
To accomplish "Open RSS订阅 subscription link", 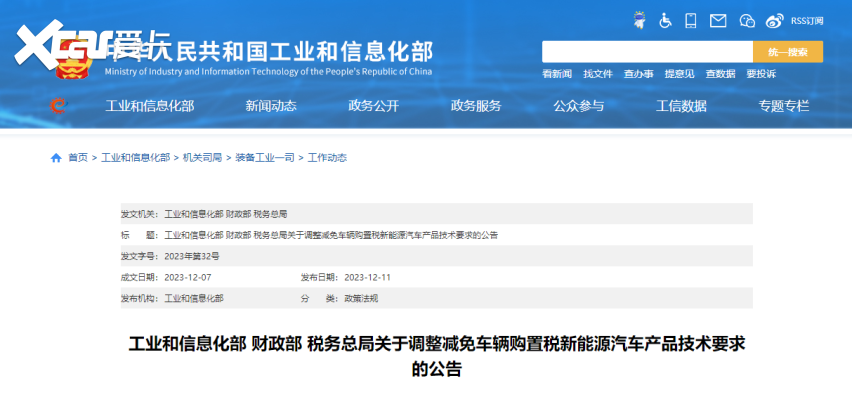I will click(x=806, y=20).
